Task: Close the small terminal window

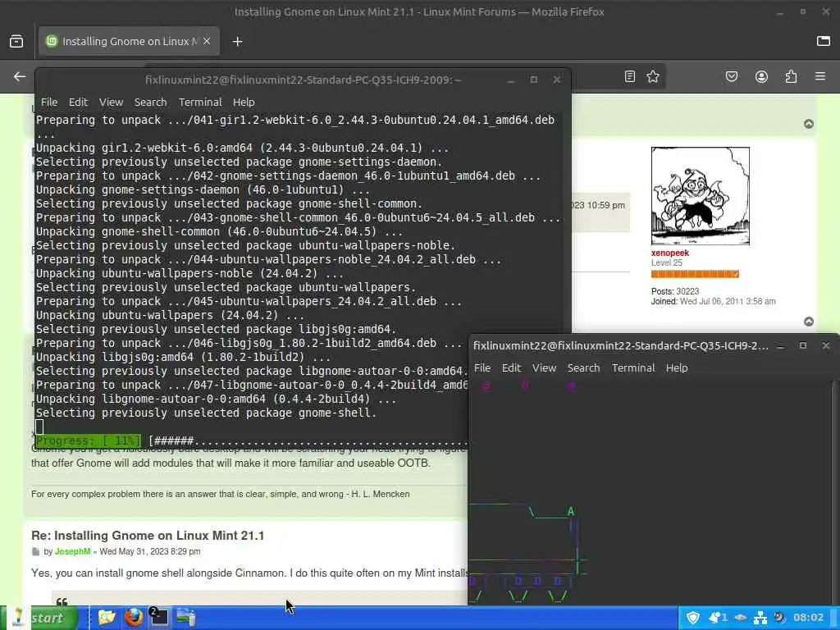Action: point(825,346)
